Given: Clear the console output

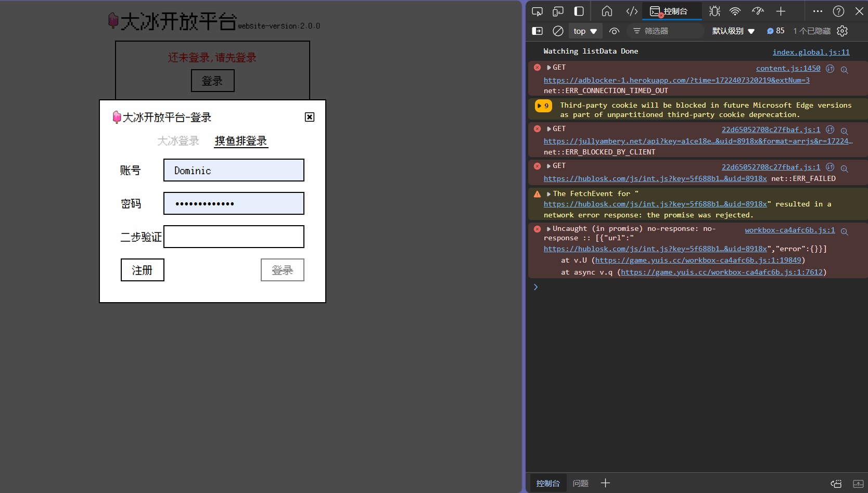Looking at the screenshot, I should (558, 31).
